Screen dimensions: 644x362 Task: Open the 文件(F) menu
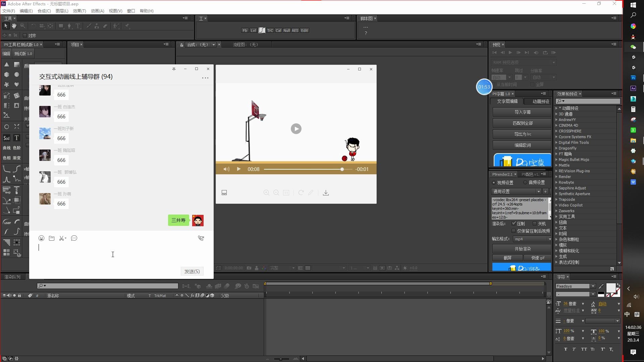click(9, 11)
